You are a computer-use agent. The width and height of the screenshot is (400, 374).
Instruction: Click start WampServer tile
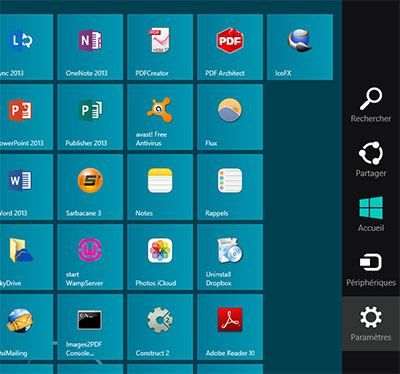(90, 257)
